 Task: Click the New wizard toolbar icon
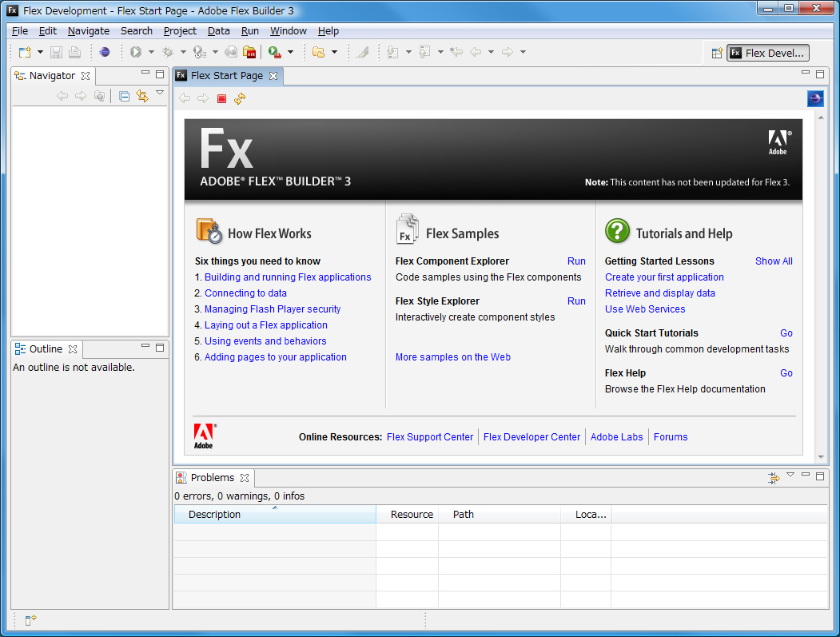[x=25, y=52]
